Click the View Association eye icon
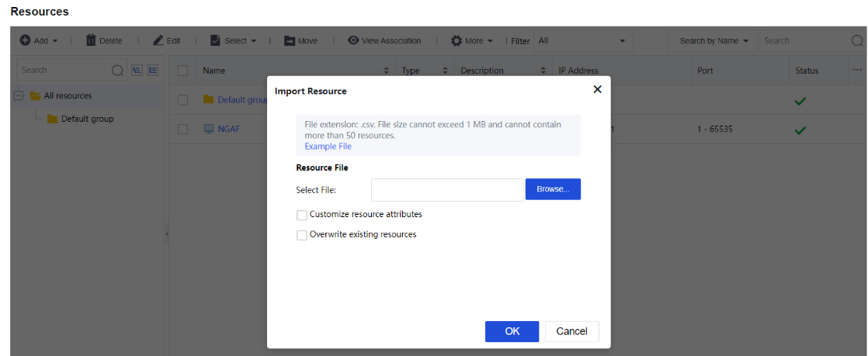 pyautogui.click(x=353, y=41)
